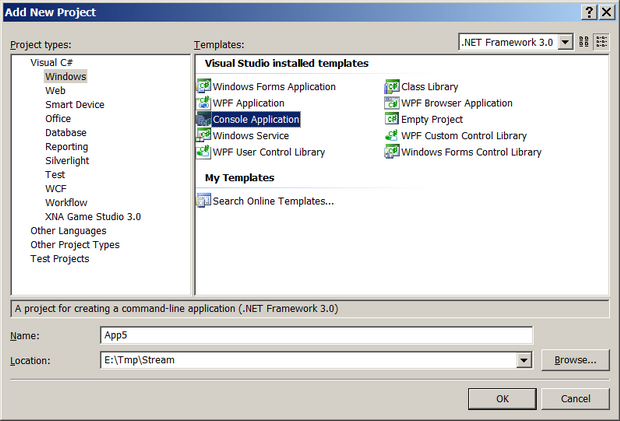This screenshot has width=620, height=421.
Task: Click Browse to pick a location
Action: (x=575, y=360)
